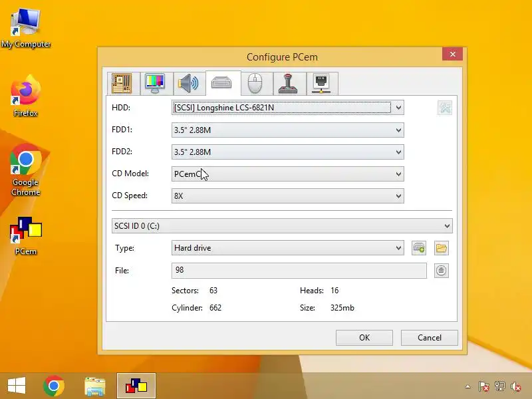Click the Heads value 16

[x=334, y=291]
